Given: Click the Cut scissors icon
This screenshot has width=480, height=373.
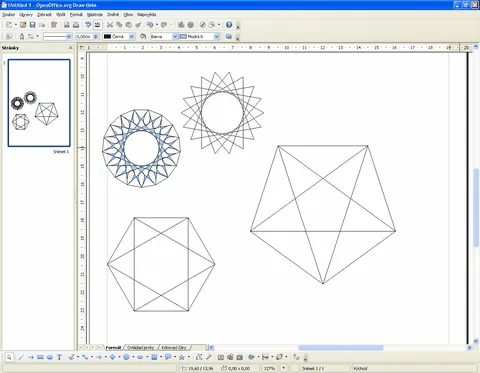Looking at the screenshot, I should point(110,25).
